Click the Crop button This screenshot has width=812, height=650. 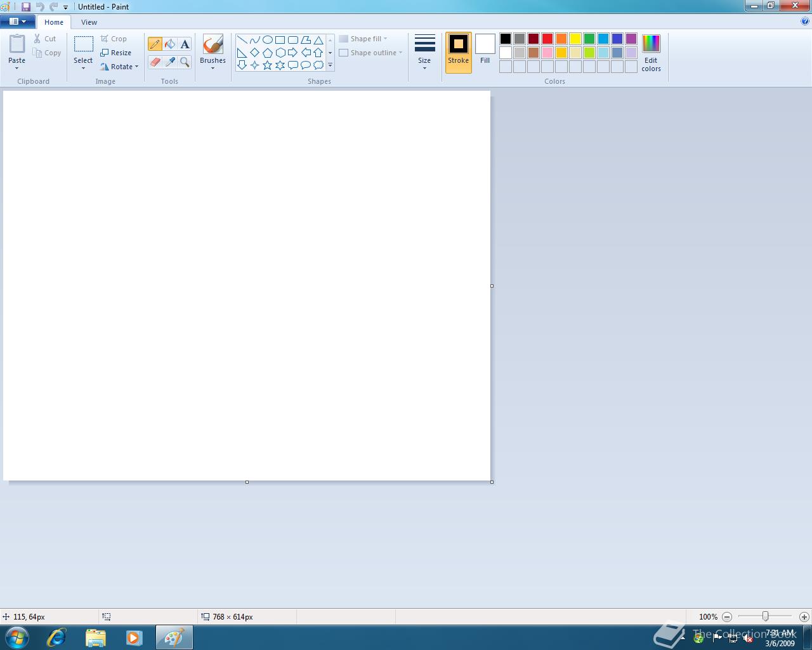tap(114, 39)
